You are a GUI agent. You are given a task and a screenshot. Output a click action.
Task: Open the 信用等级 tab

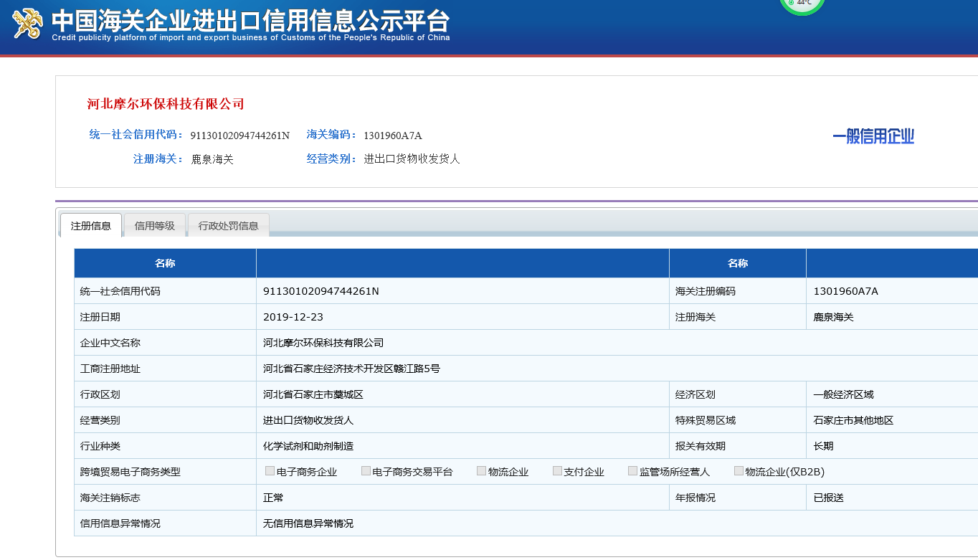coord(155,226)
